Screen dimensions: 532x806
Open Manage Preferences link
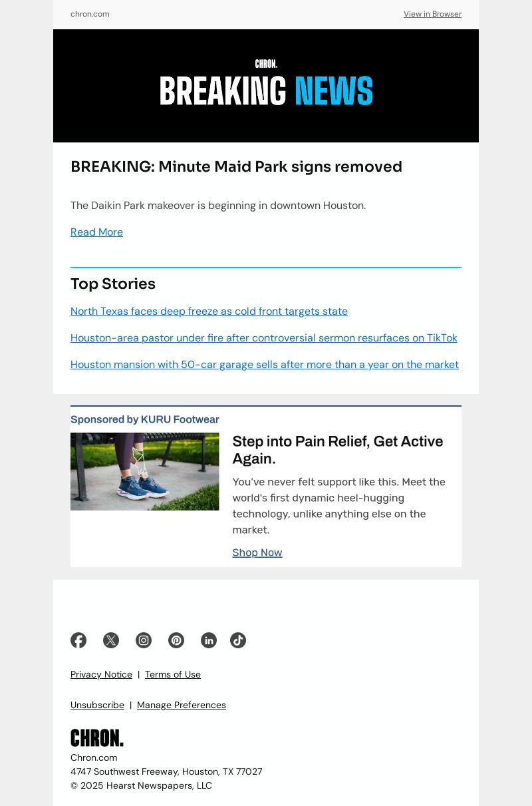(x=182, y=705)
